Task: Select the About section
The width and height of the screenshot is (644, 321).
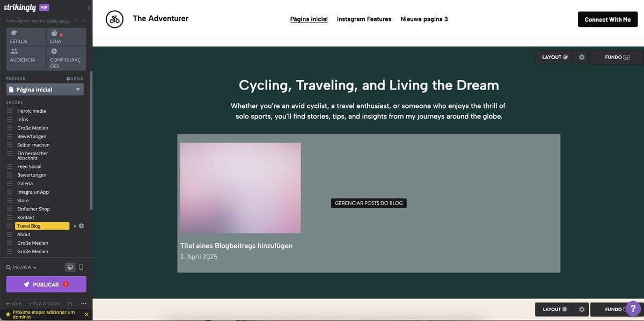Action: (24, 235)
